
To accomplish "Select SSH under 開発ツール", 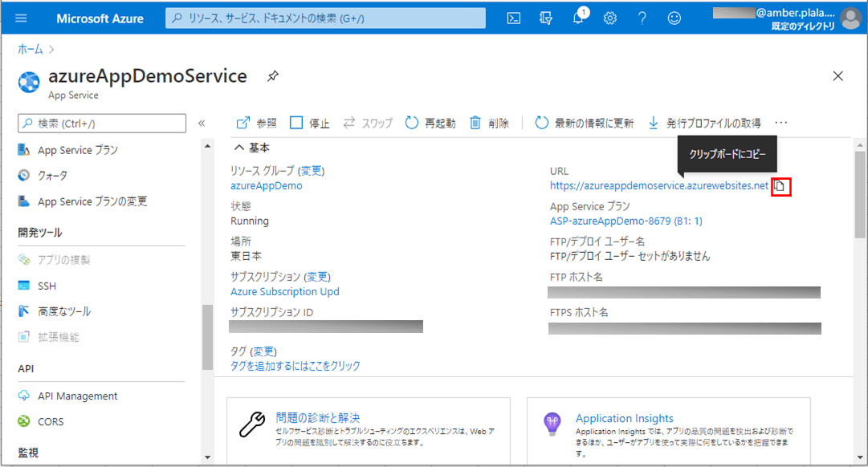I will pos(48,285).
